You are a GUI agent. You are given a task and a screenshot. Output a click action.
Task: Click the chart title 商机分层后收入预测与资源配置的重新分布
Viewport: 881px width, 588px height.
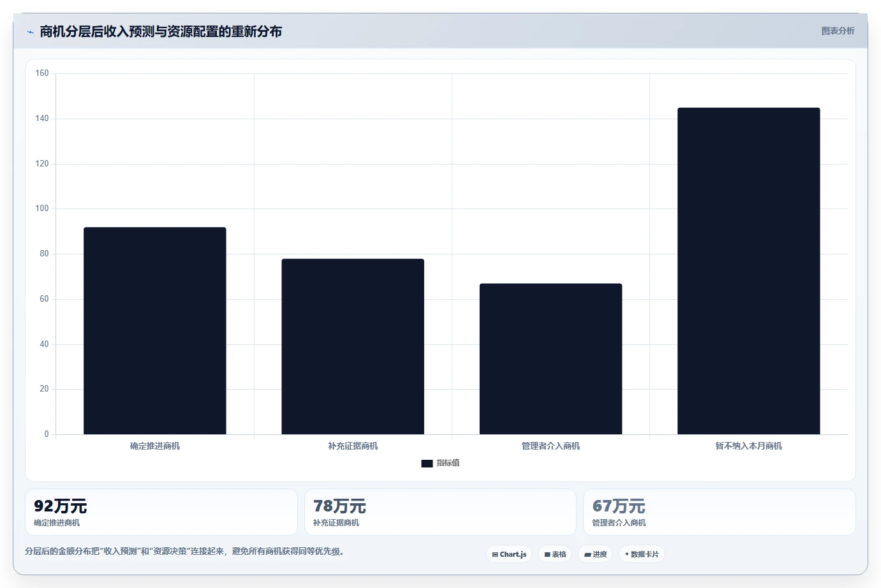point(161,31)
